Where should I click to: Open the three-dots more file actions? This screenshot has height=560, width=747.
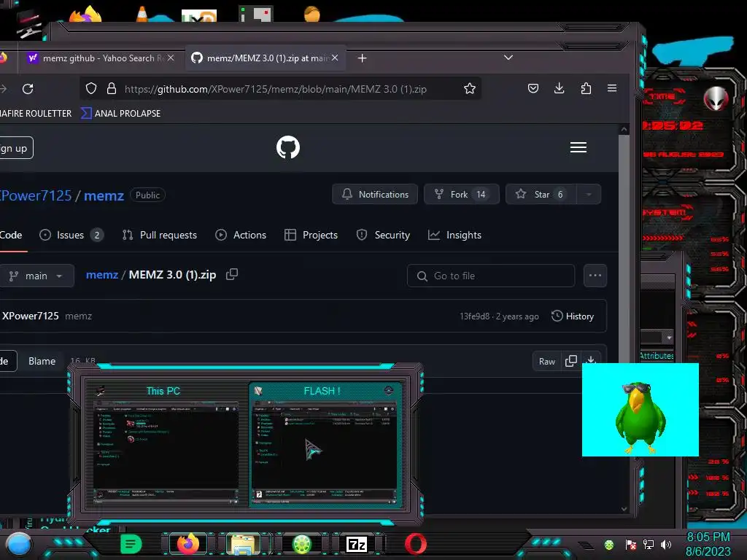[x=595, y=276]
